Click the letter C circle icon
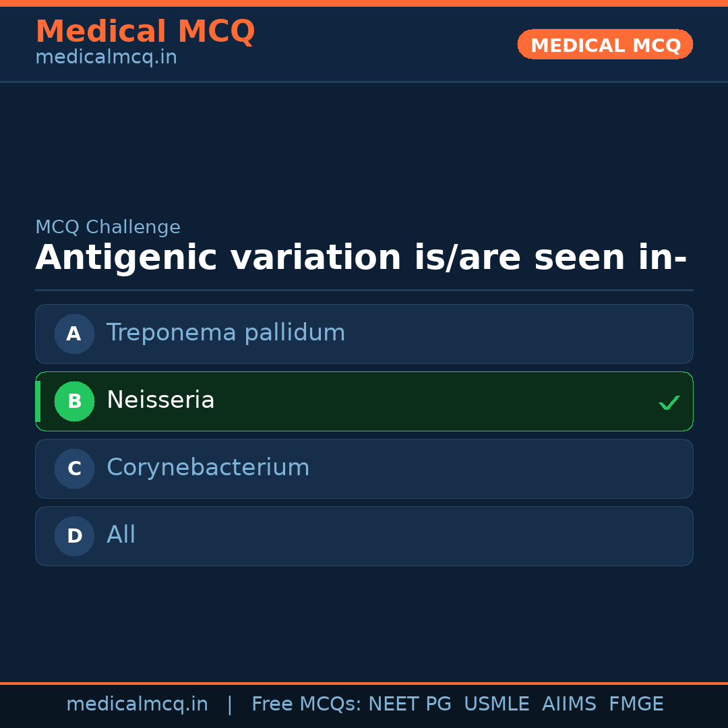Viewport: 728px width, 728px height. point(74,468)
